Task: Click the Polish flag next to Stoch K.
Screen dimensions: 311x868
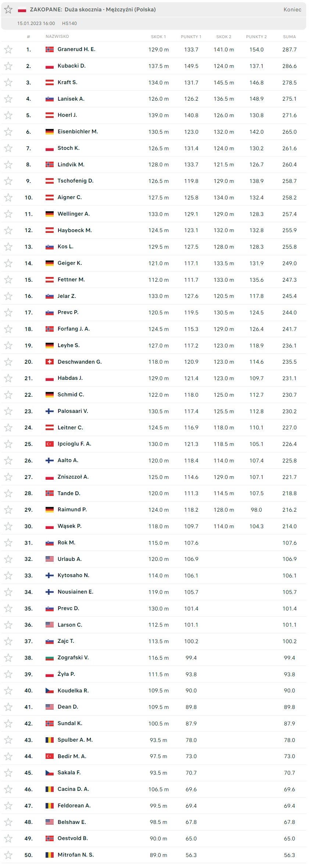Action: [x=49, y=148]
